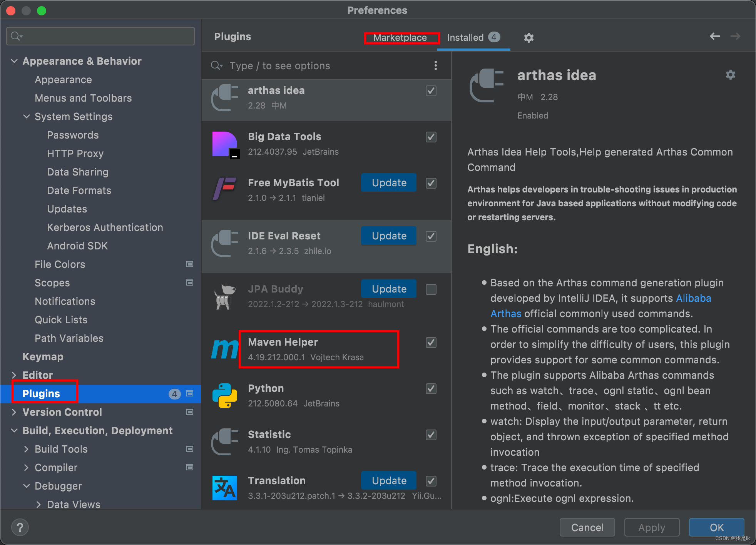Click the back navigation arrow

pyautogui.click(x=714, y=36)
